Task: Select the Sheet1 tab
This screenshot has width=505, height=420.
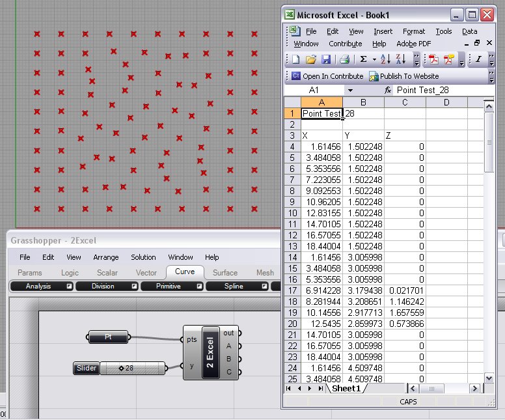Action: tap(346, 388)
